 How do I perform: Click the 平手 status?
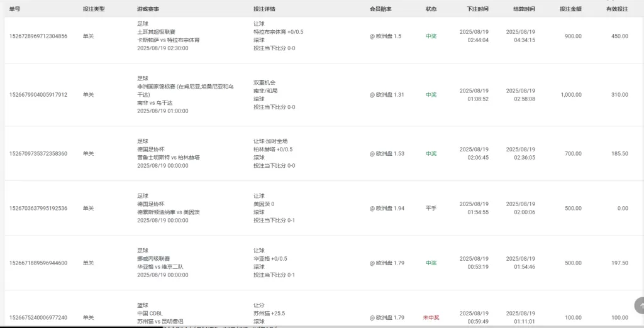click(x=431, y=208)
